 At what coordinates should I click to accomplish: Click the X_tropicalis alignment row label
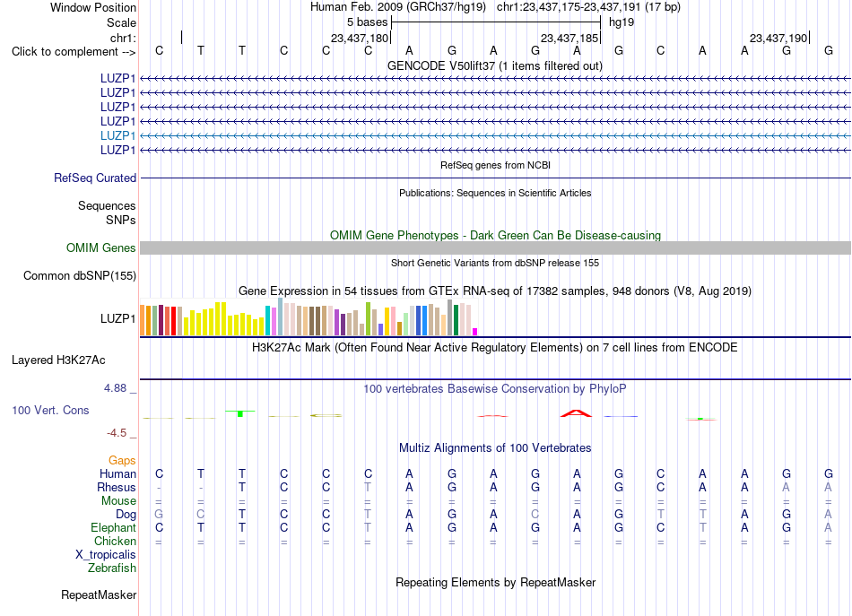(x=106, y=555)
